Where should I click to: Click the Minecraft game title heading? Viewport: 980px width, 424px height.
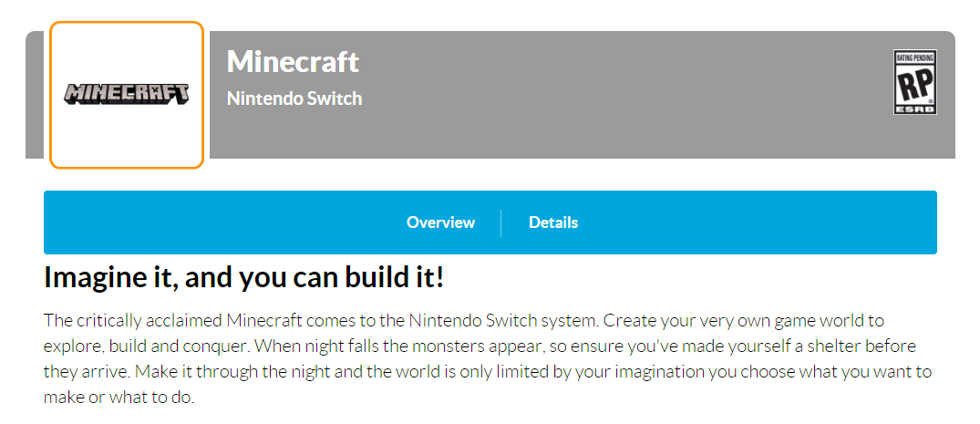(x=293, y=62)
